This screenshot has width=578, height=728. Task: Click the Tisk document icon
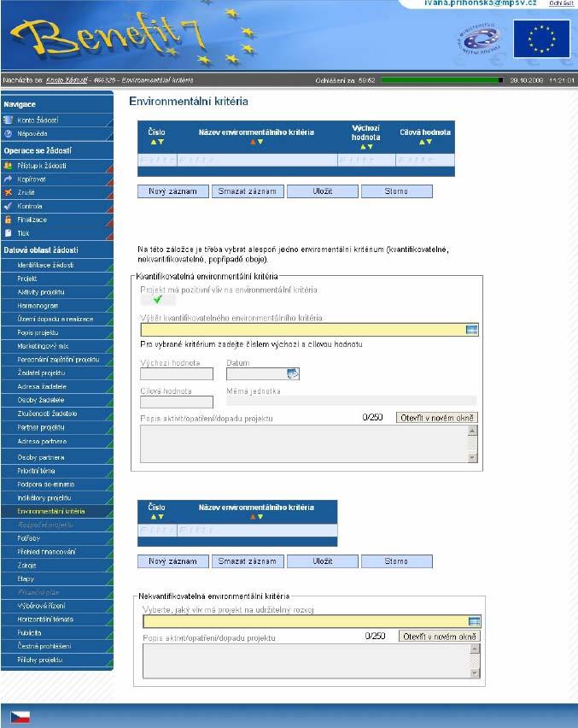8,233
